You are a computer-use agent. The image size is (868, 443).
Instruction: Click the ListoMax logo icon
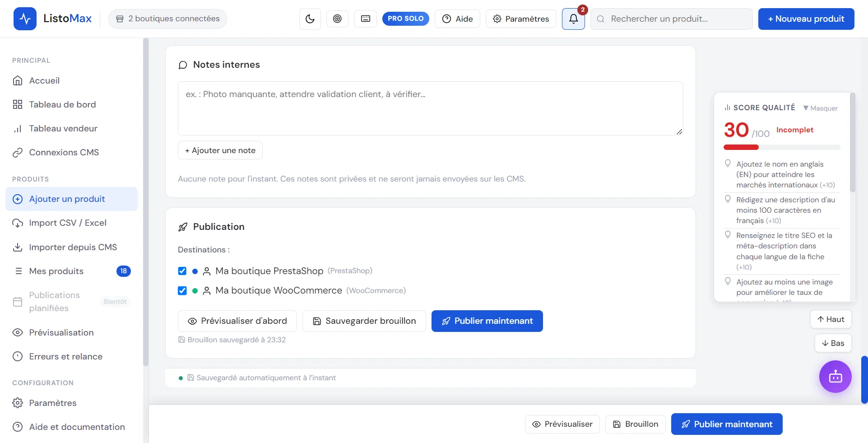pyautogui.click(x=25, y=19)
